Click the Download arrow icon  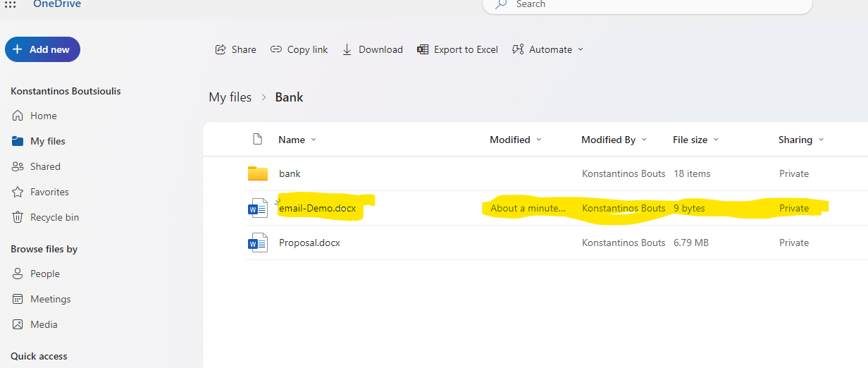(x=347, y=49)
